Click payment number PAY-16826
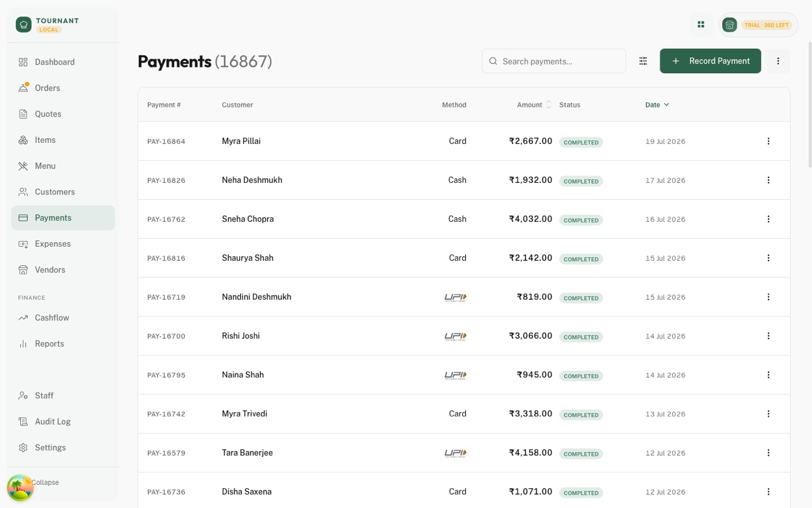Image resolution: width=812 pixels, height=508 pixels. coord(166,181)
